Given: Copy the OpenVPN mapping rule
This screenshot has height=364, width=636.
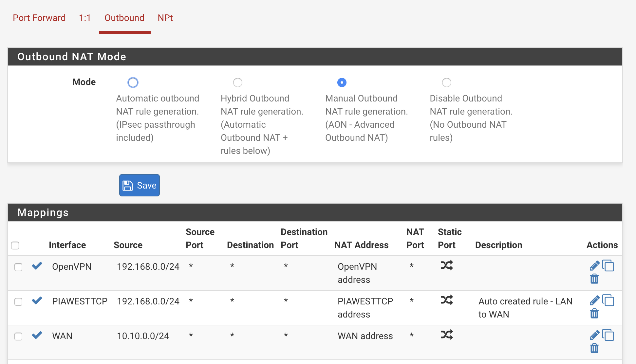Looking at the screenshot, I should pyautogui.click(x=608, y=266).
